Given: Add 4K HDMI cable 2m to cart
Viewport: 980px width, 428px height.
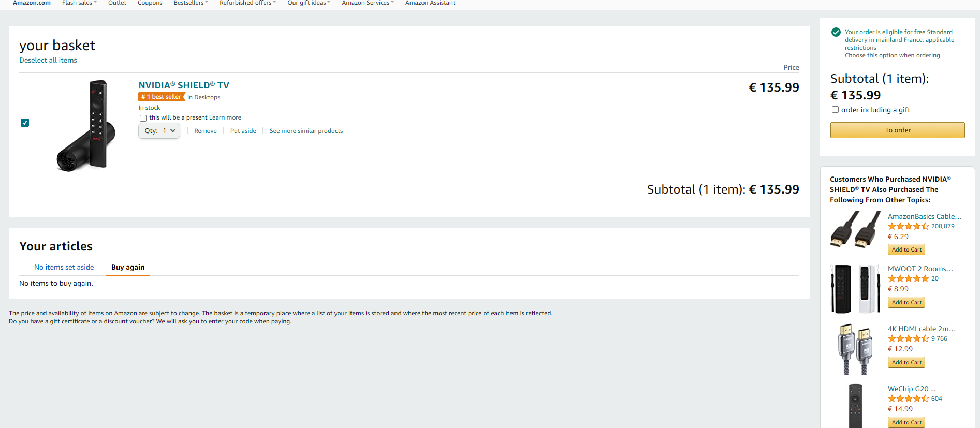Looking at the screenshot, I should click(x=906, y=362).
